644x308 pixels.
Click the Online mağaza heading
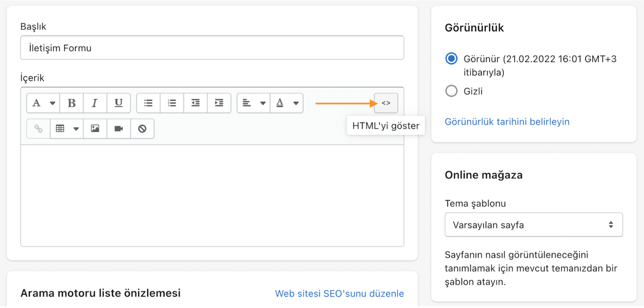point(484,175)
